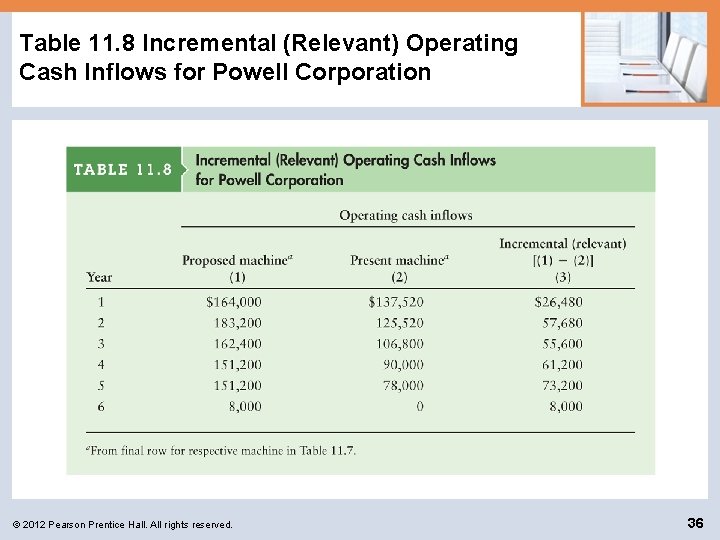The width and height of the screenshot is (720, 540).
Task: Select present machine '0' in year 6
Action: 420,406
